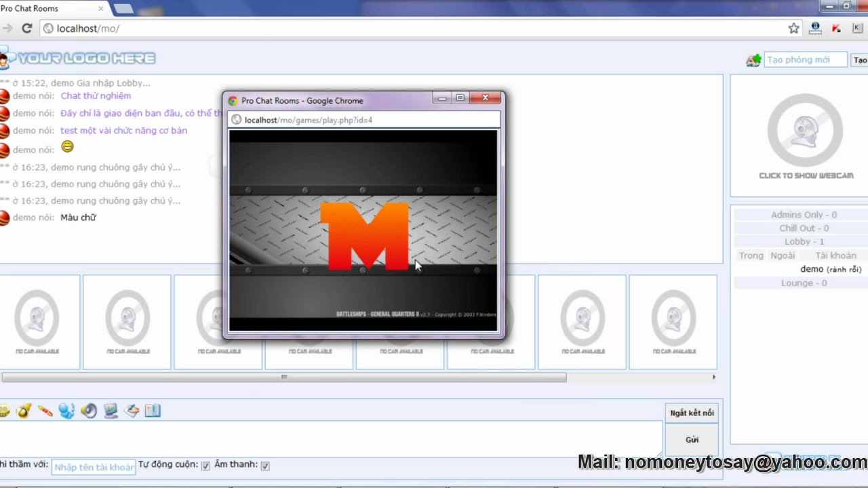Close the Pro Chat Rooms popup window
Viewport: 868px width, 488px height.
[x=485, y=98]
